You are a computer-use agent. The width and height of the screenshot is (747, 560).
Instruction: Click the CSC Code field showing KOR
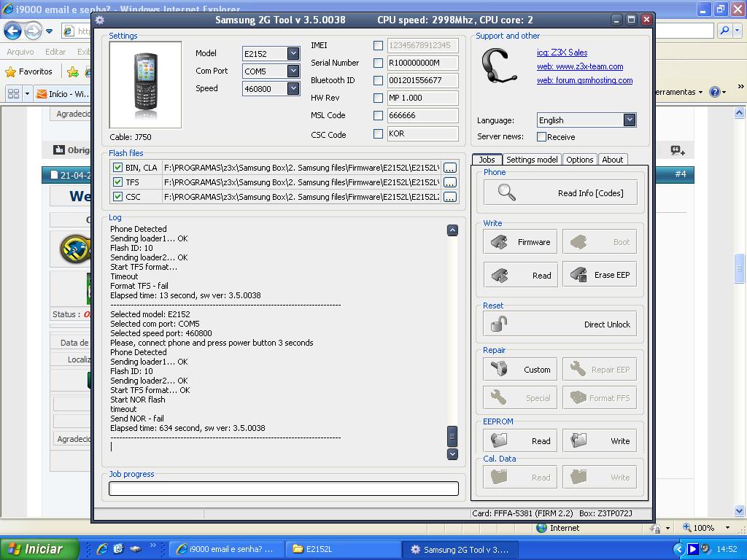coord(422,134)
